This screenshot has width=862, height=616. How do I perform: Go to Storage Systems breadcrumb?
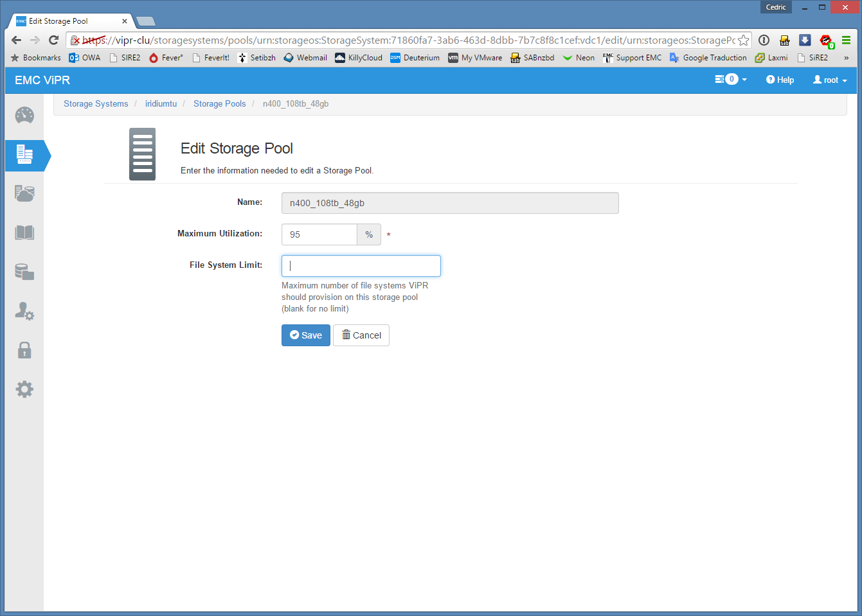pyautogui.click(x=96, y=104)
